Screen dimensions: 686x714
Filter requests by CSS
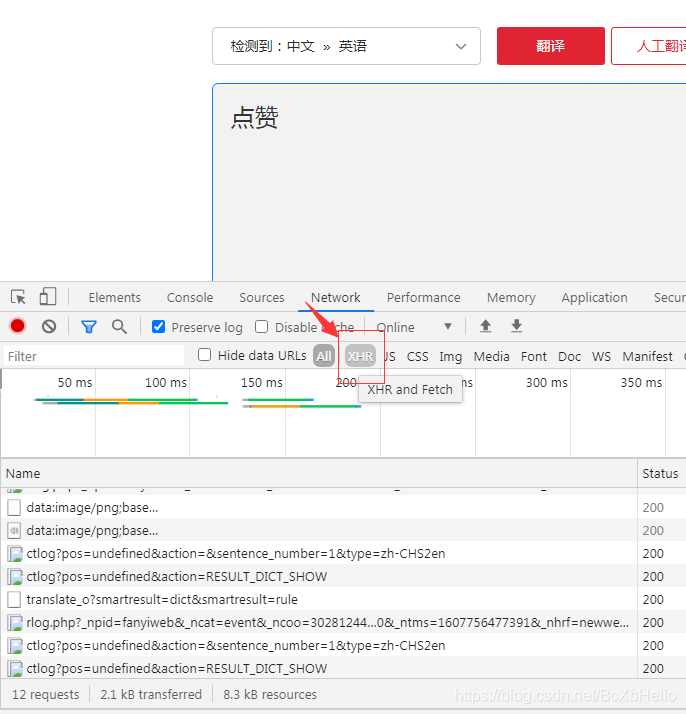click(x=417, y=356)
